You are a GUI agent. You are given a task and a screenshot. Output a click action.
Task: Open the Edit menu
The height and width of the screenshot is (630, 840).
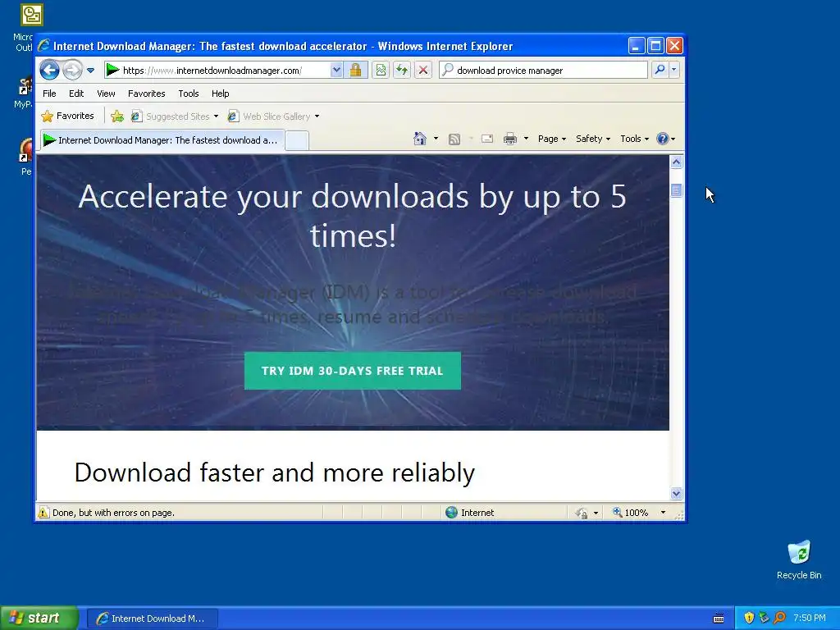pos(76,94)
